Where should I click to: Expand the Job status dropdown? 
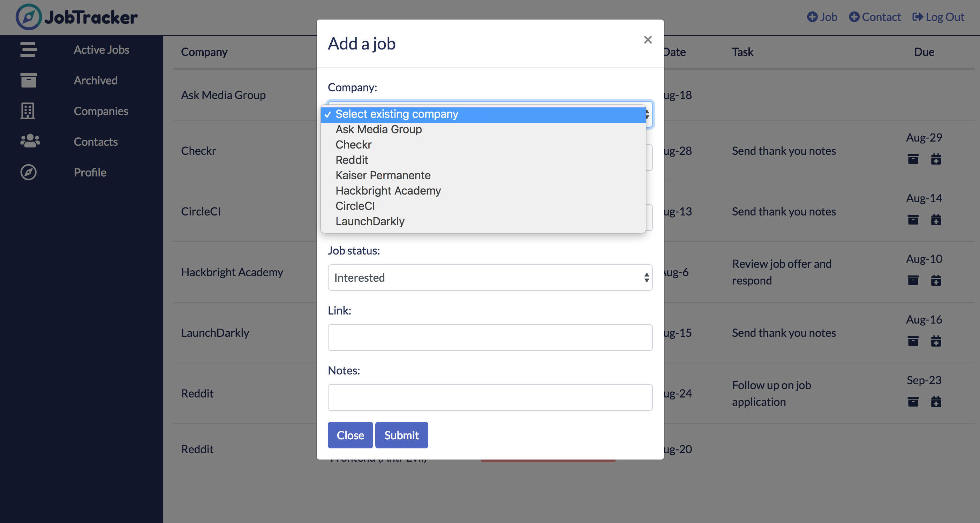490,278
